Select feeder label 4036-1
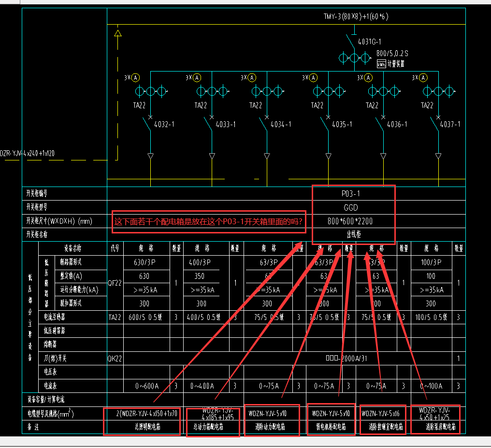Viewport: 491px width, 448px height. (x=397, y=124)
